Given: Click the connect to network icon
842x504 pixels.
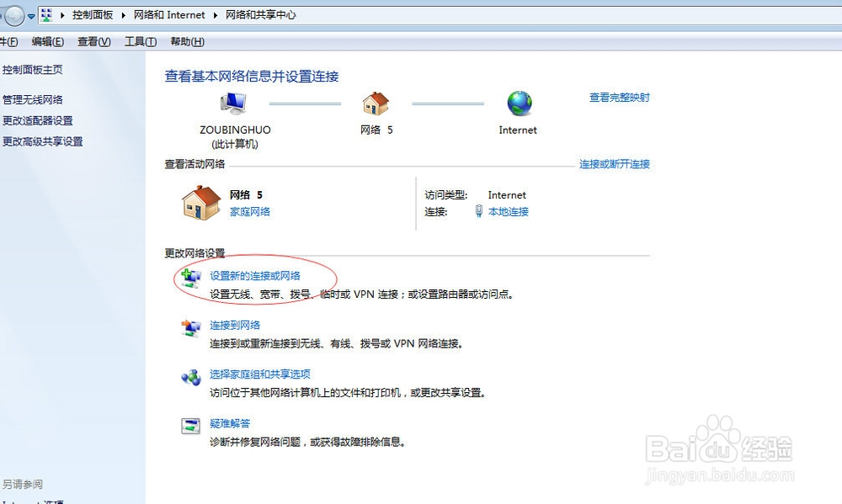Looking at the screenshot, I should (190, 327).
